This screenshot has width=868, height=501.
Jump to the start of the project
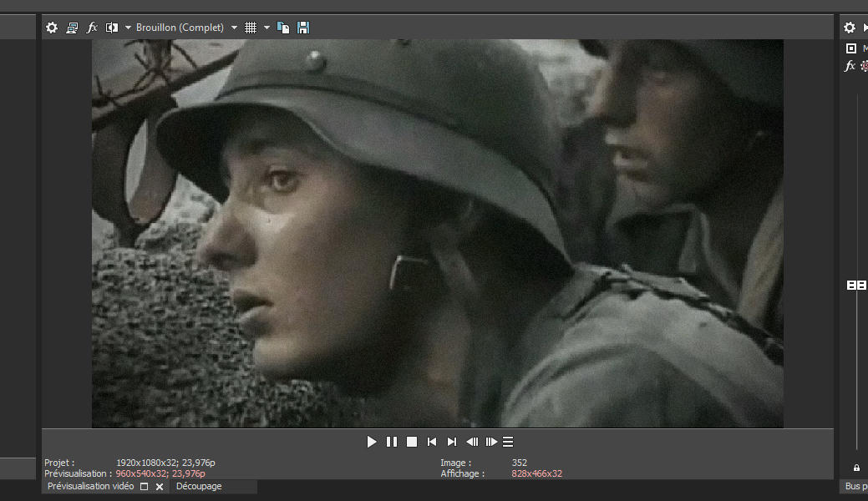pos(432,442)
